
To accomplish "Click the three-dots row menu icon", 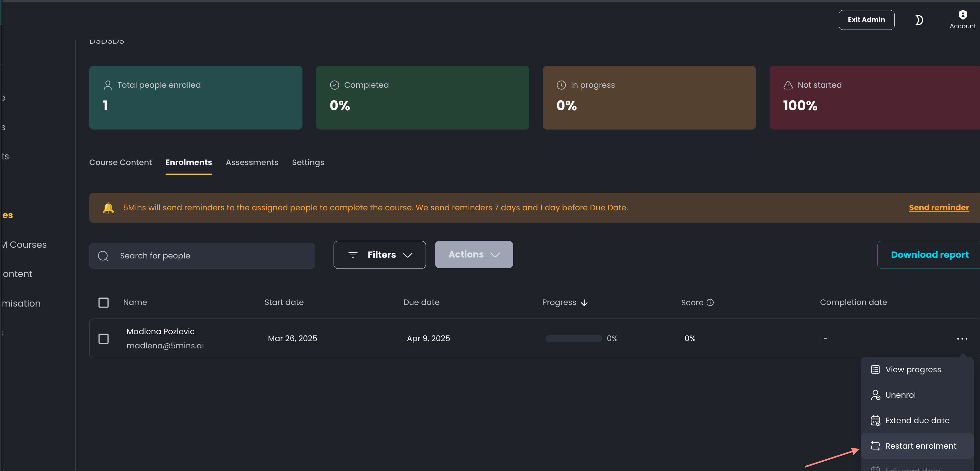I will click(x=962, y=339).
